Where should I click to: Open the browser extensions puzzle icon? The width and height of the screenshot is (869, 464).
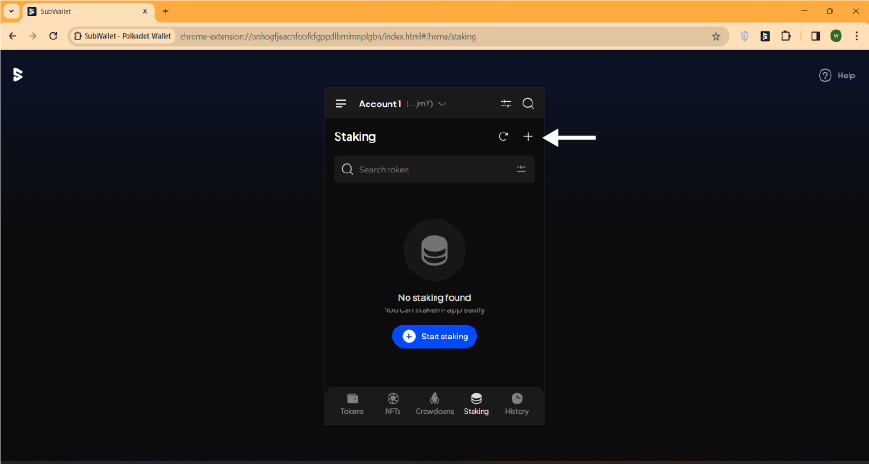[x=786, y=36]
